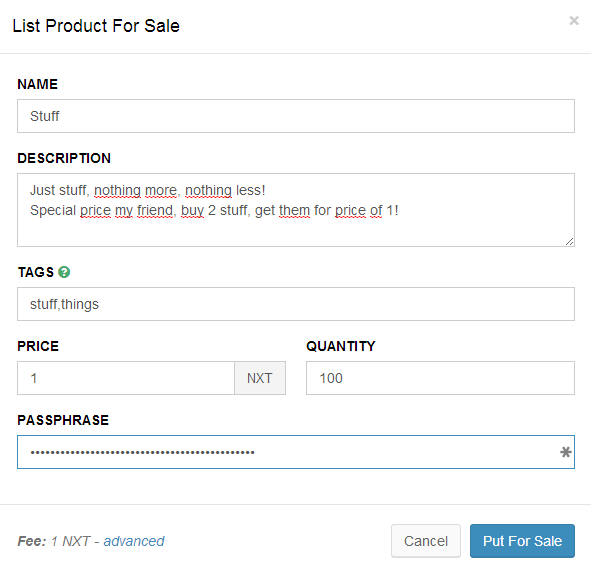Click the TAGS label text
The width and height of the screenshot is (591, 574).
36,272
